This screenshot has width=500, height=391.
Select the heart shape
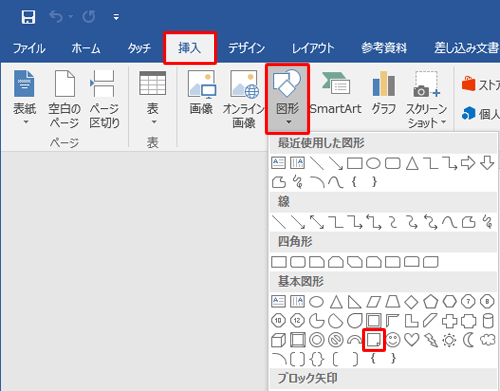point(412,340)
